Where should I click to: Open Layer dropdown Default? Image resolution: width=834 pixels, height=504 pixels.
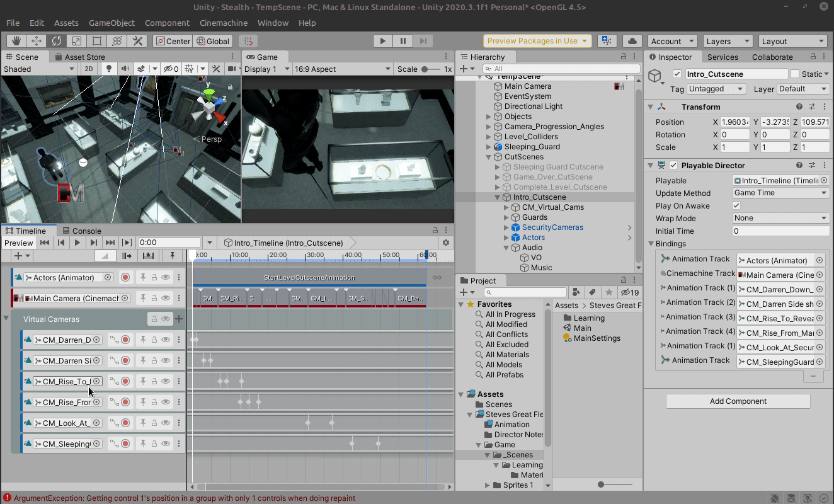pos(803,89)
